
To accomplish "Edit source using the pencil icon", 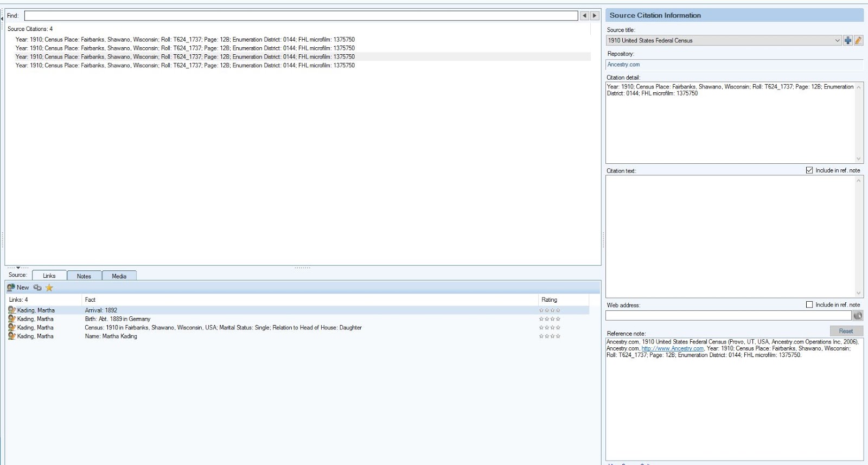I will [x=858, y=40].
